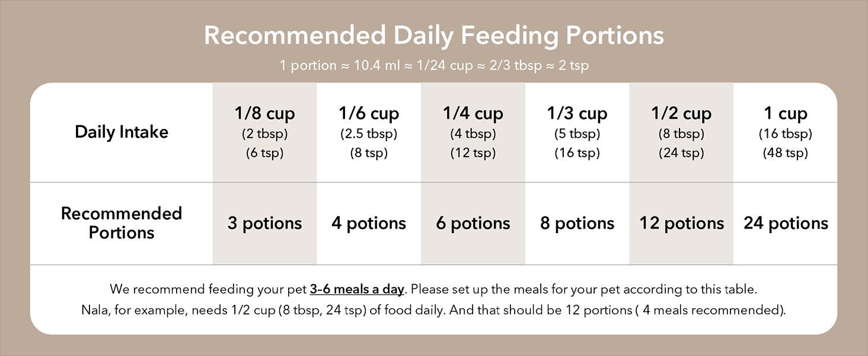The width and height of the screenshot is (868, 356).
Task: Click the "12 potions" cell
Action: (681, 224)
